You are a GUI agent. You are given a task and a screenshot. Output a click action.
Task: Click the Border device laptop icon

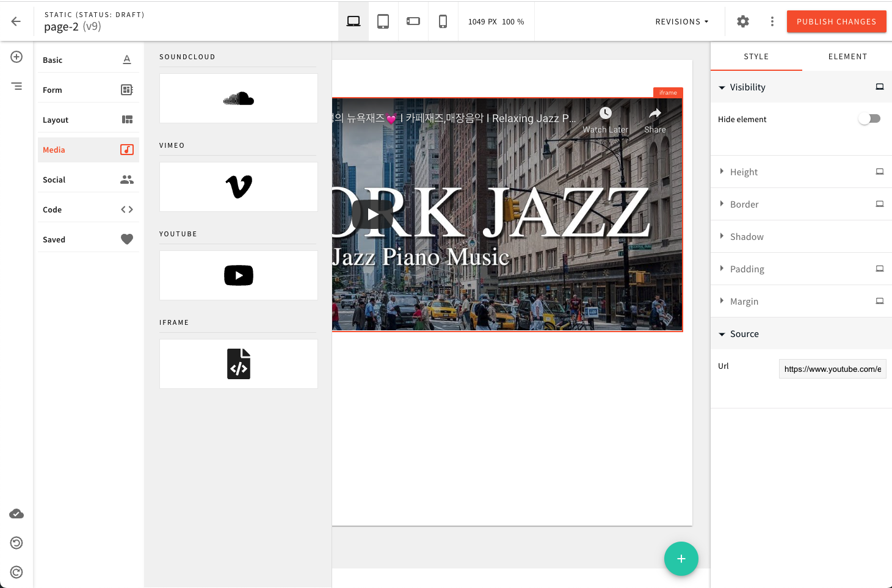click(x=880, y=204)
